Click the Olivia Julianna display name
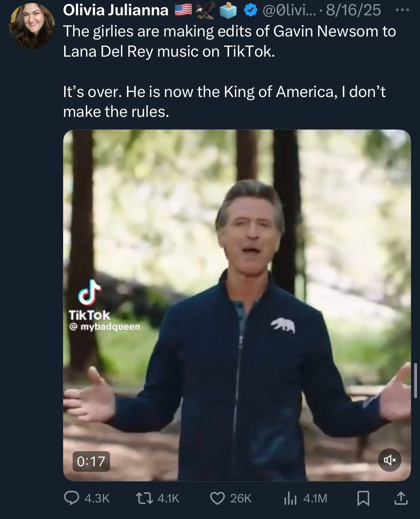420x519 pixels. 116,10
